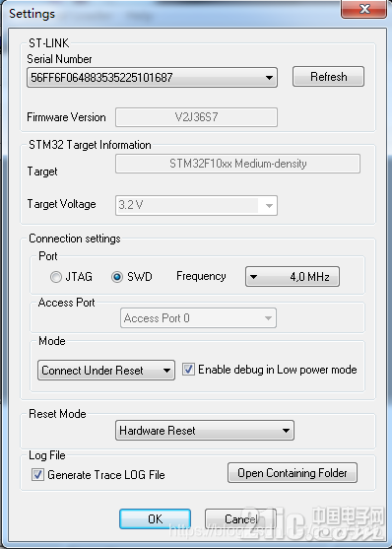The height and width of the screenshot is (549, 392).
Task: Click the arrow on Reset Mode combo box
Action: [x=286, y=431]
